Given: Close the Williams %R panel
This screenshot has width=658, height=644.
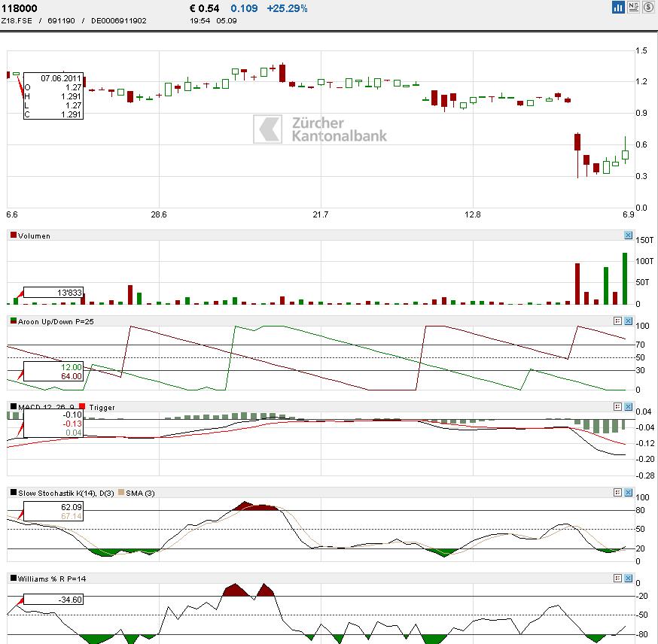Looking at the screenshot, I should pos(628,579).
